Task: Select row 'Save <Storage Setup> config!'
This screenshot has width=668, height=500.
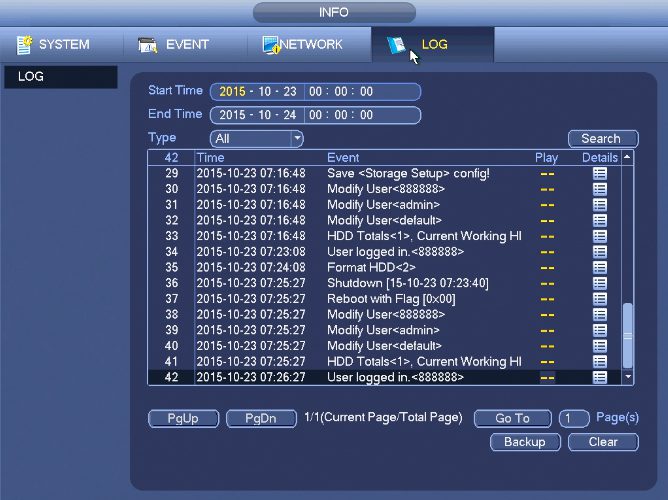Action: pyautogui.click(x=384, y=173)
